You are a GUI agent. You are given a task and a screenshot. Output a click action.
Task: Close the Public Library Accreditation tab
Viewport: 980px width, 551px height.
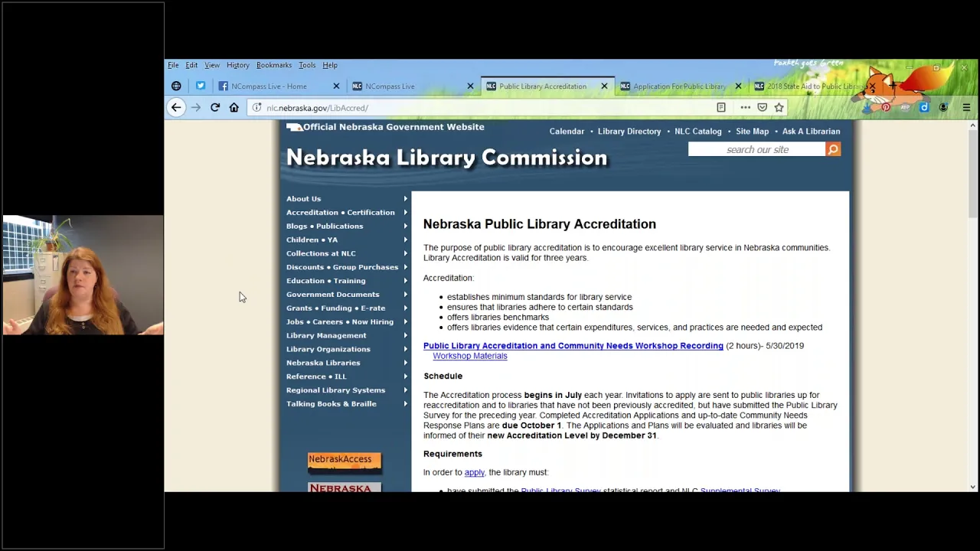point(604,86)
